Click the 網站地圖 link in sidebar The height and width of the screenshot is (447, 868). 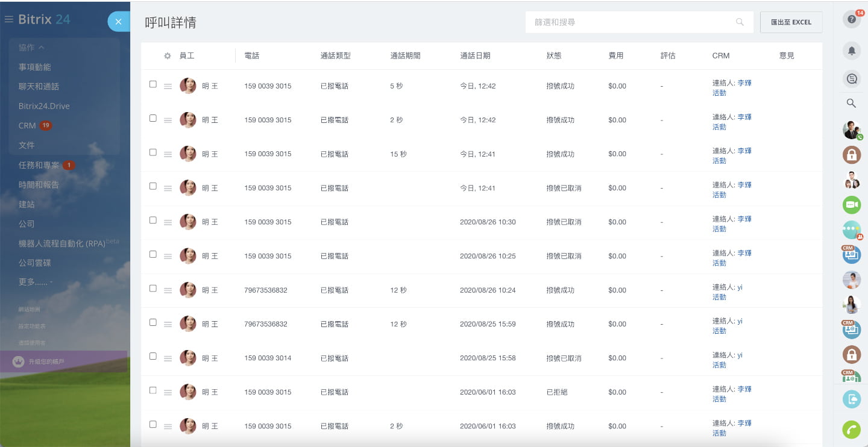point(30,309)
